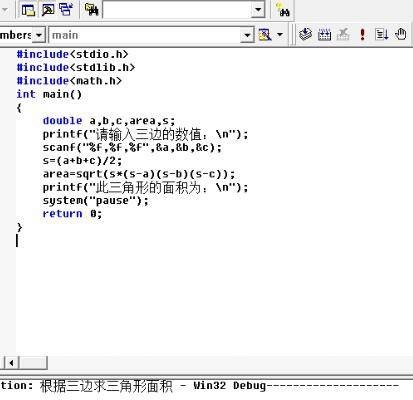Viewport: 413px width, 400px height.
Task: Expand the WizardBar actions dropdown arrow
Action: 280,35
